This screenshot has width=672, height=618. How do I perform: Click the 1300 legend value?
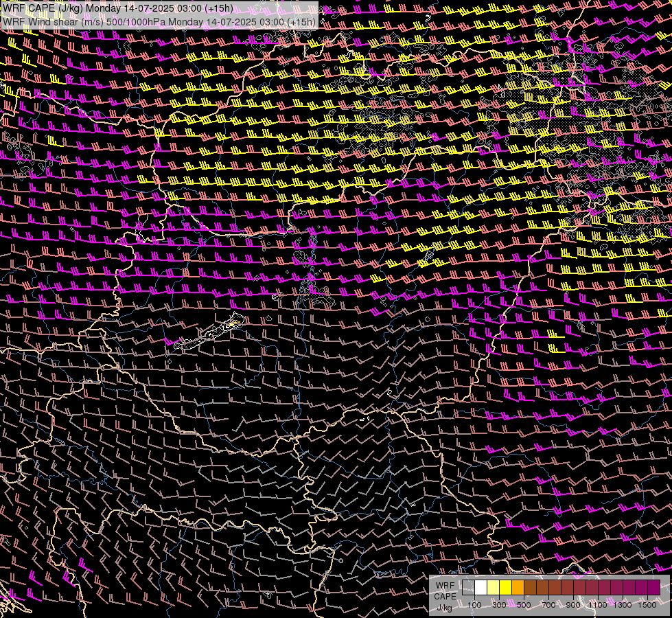pyautogui.click(x=623, y=605)
